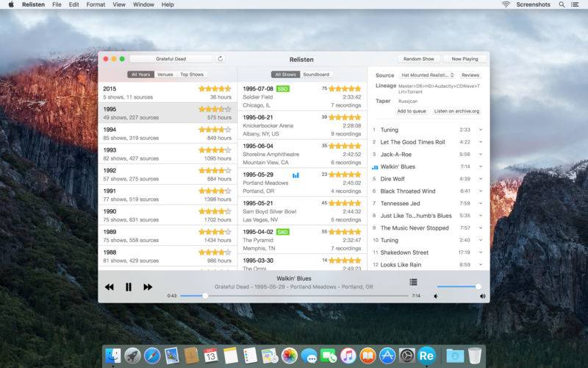Select the Venues segment
The image size is (588, 368).
[x=165, y=74]
